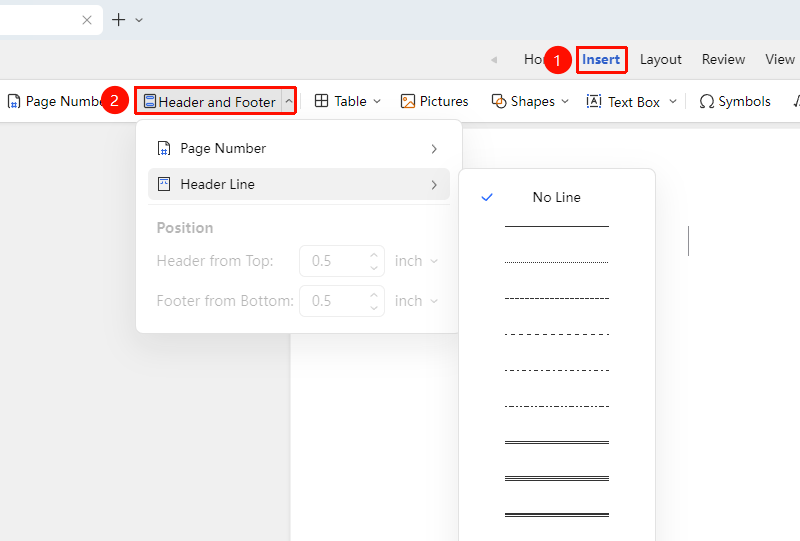The image size is (800, 541).
Task: Click the Shapes toolbar icon
Action: 498,101
